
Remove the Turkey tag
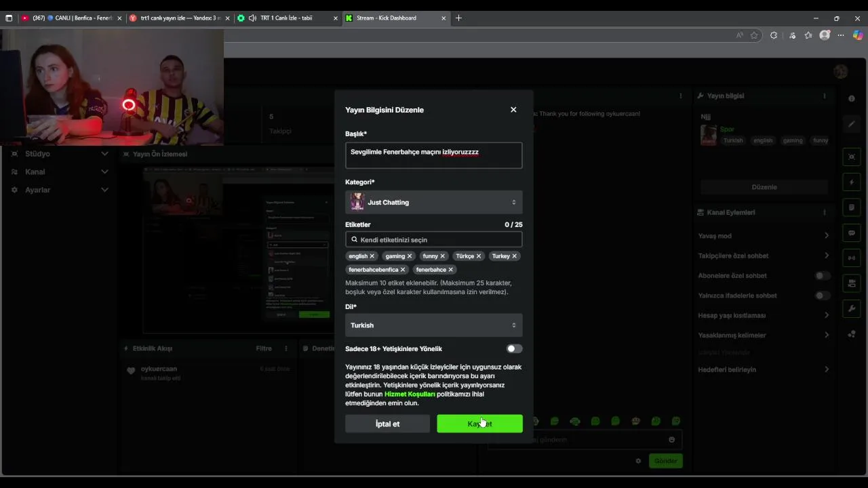click(x=515, y=256)
